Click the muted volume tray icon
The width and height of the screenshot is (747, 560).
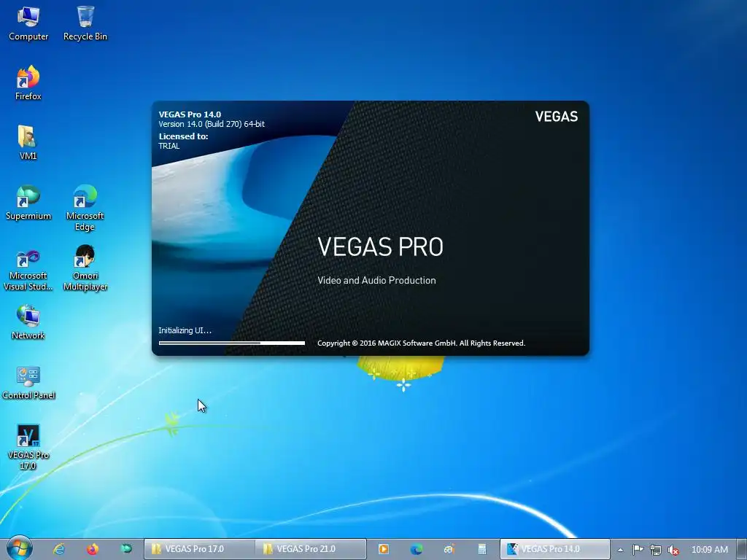[x=673, y=550]
